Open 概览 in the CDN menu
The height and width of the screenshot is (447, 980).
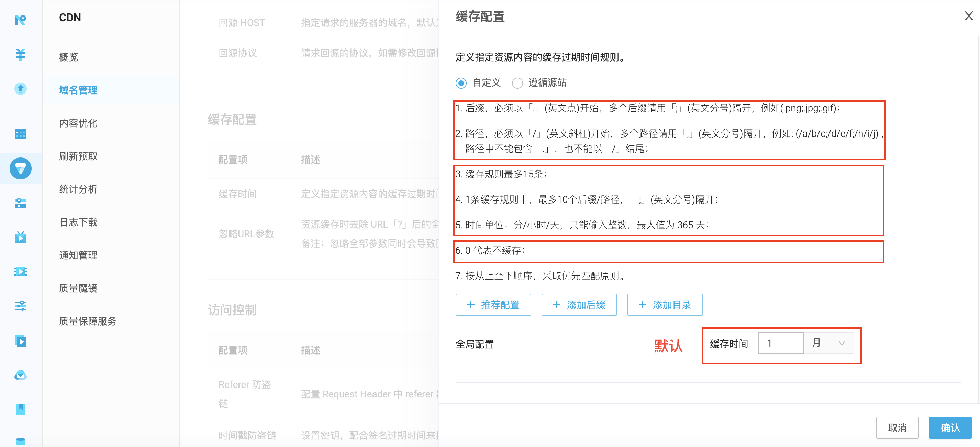click(x=68, y=57)
